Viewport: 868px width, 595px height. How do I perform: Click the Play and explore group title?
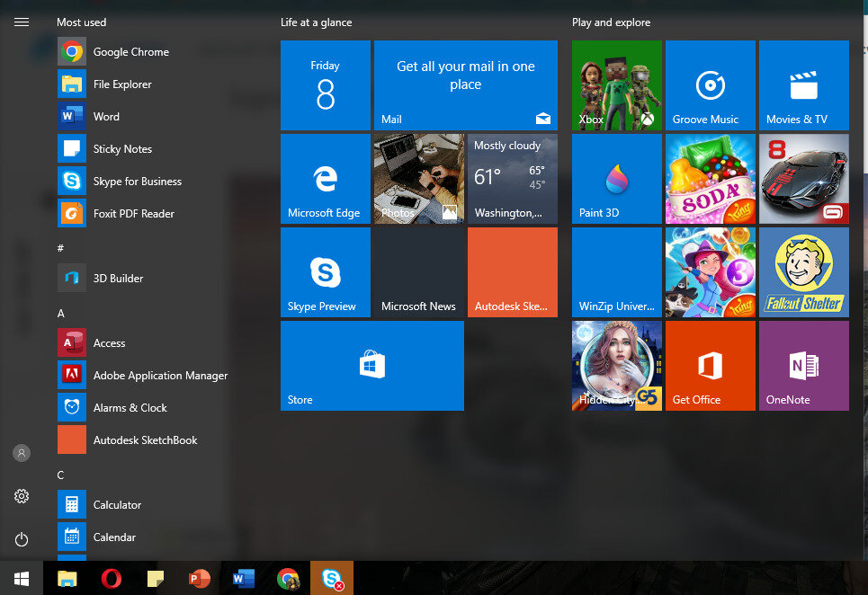click(611, 22)
